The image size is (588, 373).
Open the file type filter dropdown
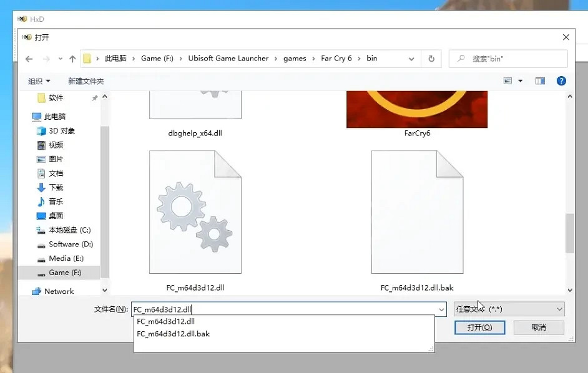[509, 309]
